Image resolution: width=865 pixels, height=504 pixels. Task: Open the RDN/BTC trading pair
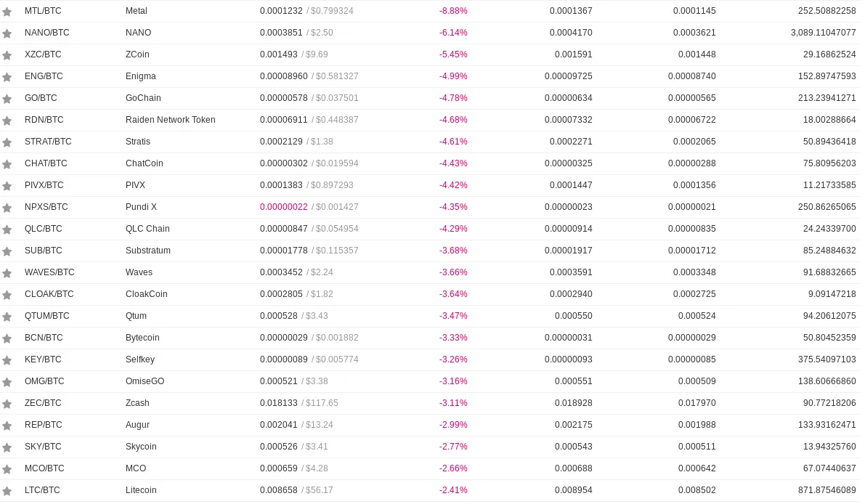[x=44, y=120]
